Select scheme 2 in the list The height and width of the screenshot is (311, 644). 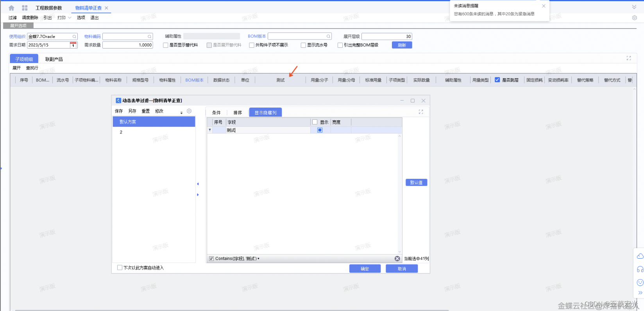click(x=154, y=132)
